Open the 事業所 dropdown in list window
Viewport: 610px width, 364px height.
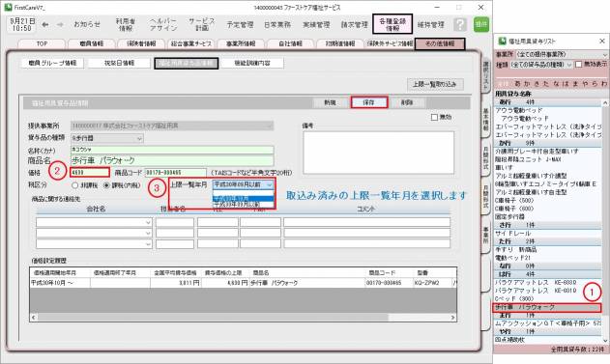[562, 54]
